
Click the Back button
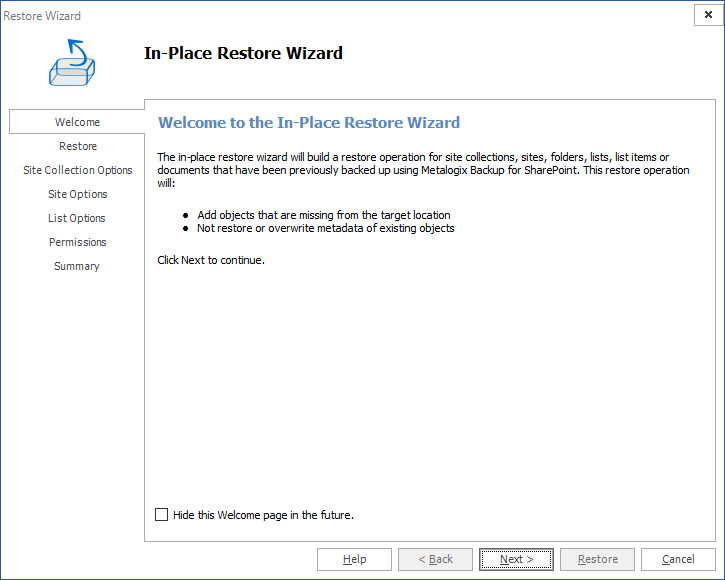click(435, 559)
